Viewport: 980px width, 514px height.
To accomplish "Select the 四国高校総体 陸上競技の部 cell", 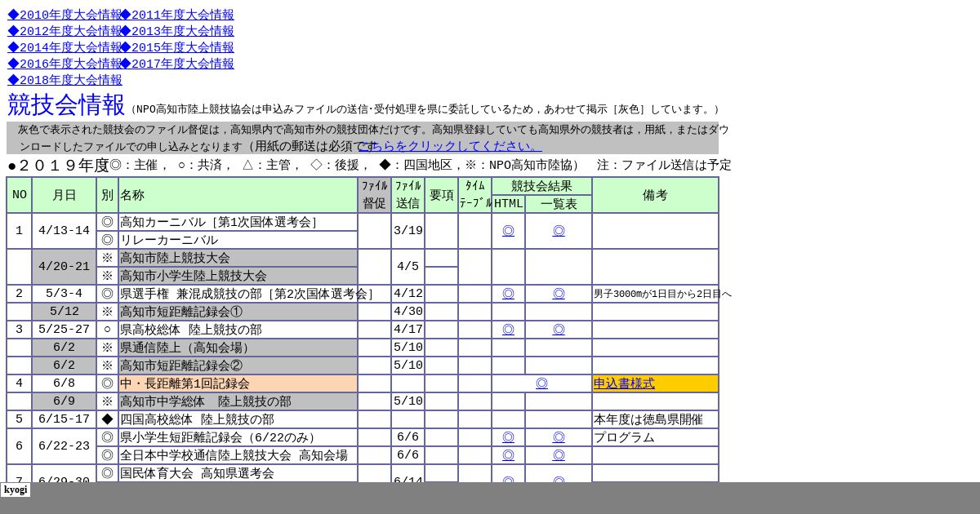I will click(238, 419).
